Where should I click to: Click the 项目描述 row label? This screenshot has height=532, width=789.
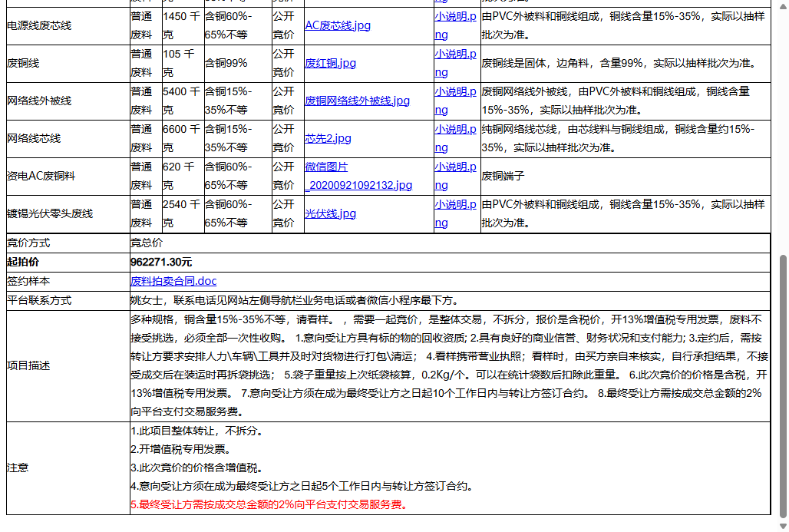point(28,366)
